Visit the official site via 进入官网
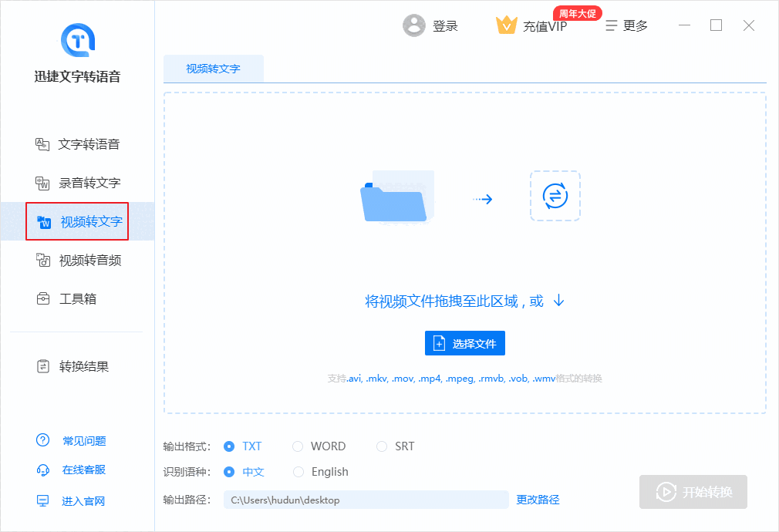The width and height of the screenshot is (779, 532). click(x=80, y=500)
